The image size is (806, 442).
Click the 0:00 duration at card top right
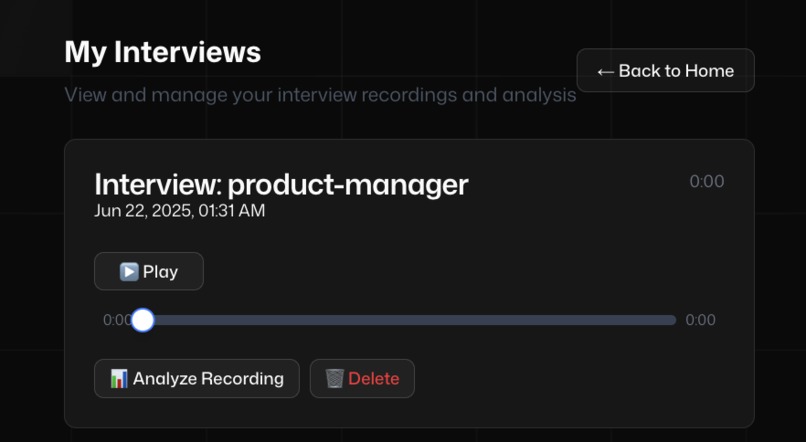coord(707,181)
